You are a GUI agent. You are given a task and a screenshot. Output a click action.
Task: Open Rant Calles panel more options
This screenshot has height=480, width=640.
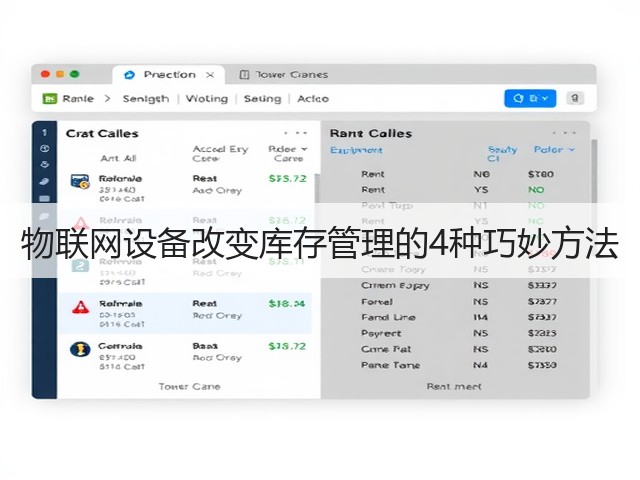click(x=564, y=133)
